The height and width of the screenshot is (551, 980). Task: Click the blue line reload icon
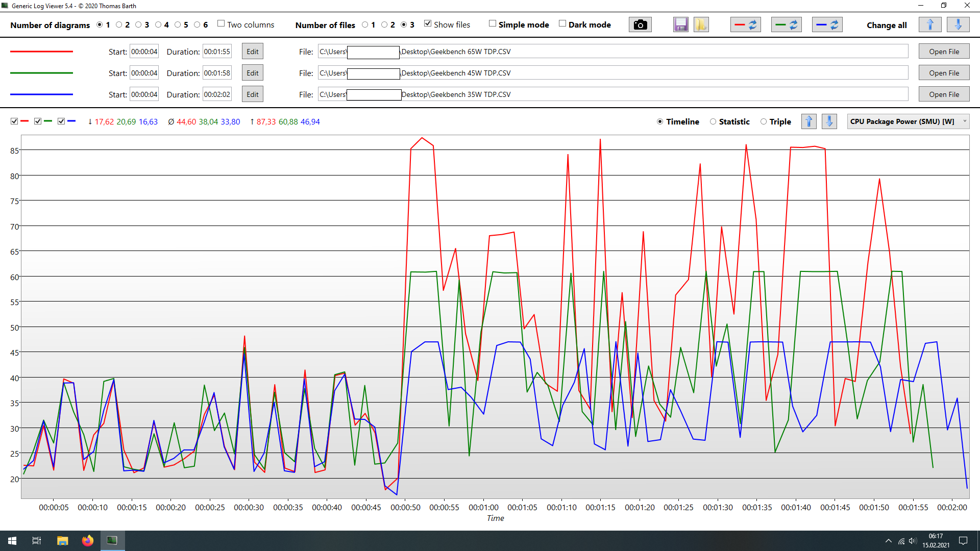click(x=827, y=24)
